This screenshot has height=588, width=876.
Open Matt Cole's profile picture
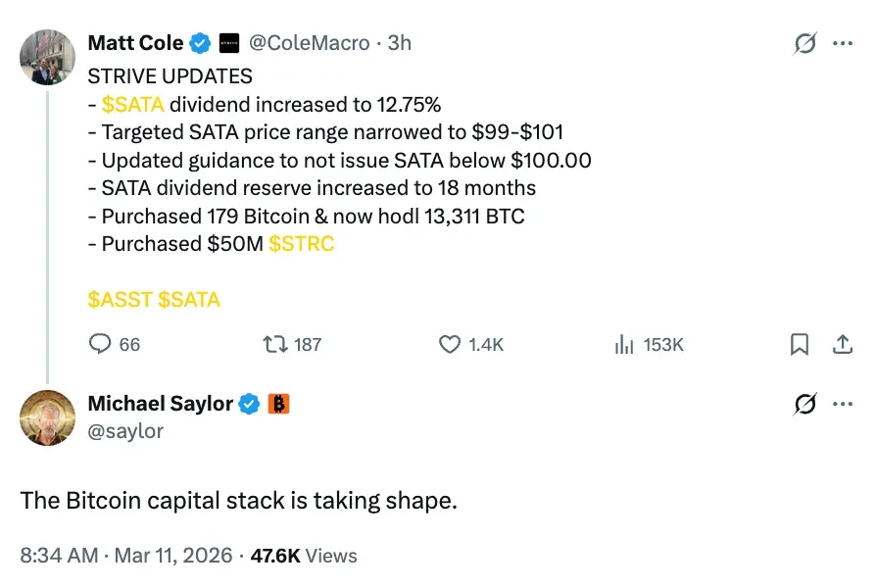47,56
